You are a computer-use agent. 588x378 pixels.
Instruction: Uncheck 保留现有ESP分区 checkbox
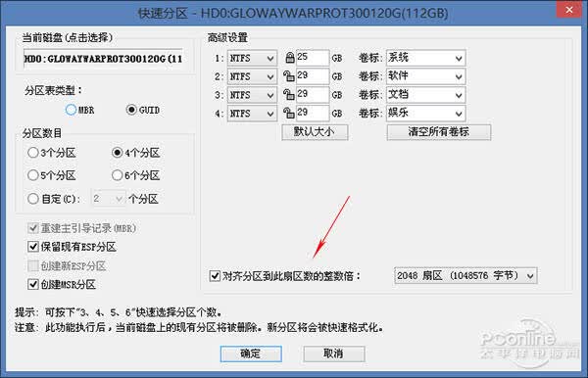pos(33,247)
